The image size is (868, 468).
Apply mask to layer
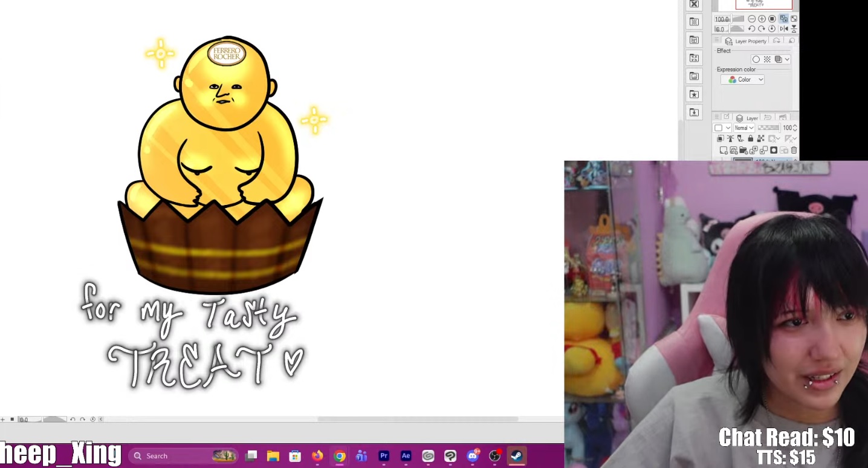tap(784, 151)
